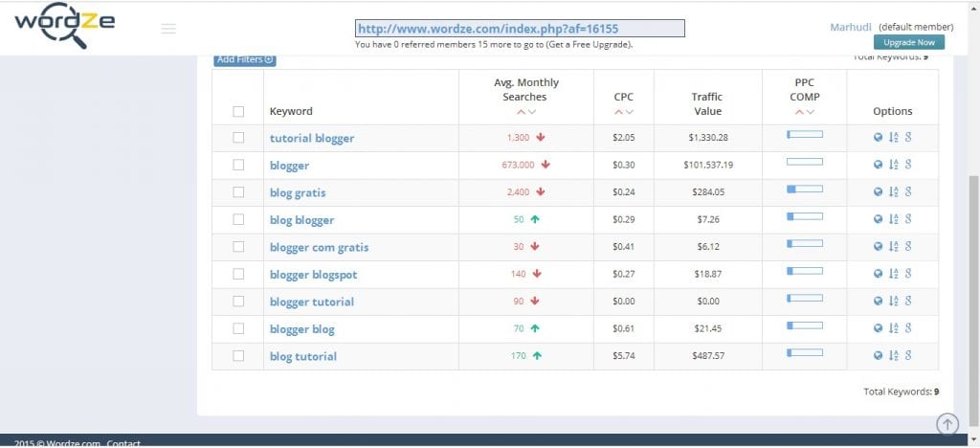Toggle the select-all checkbox in table header
Screen dimensions: 980x448
(x=238, y=111)
